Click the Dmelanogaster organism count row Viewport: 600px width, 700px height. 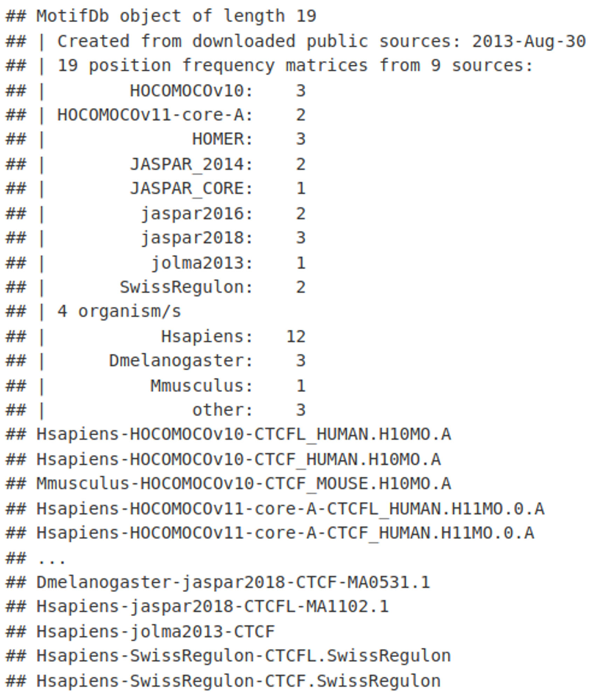(155, 361)
